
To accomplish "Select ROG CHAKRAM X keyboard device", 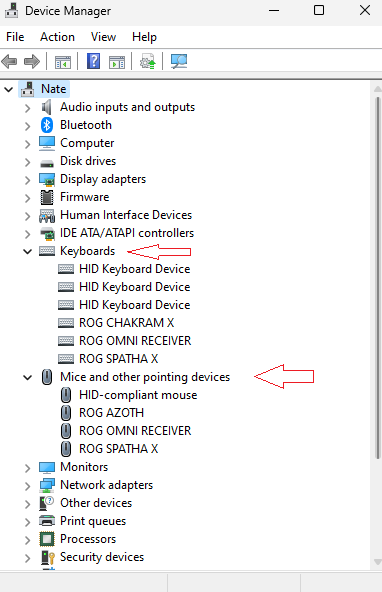I will coord(126,323).
